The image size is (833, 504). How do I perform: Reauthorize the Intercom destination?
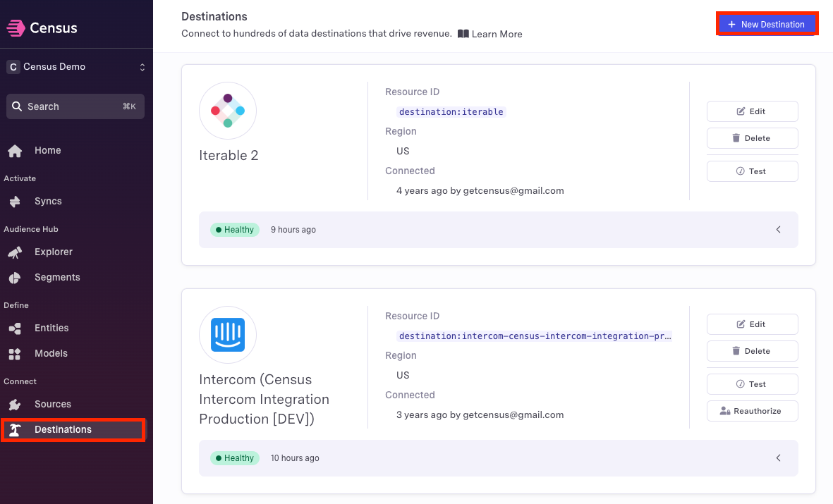click(752, 411)
